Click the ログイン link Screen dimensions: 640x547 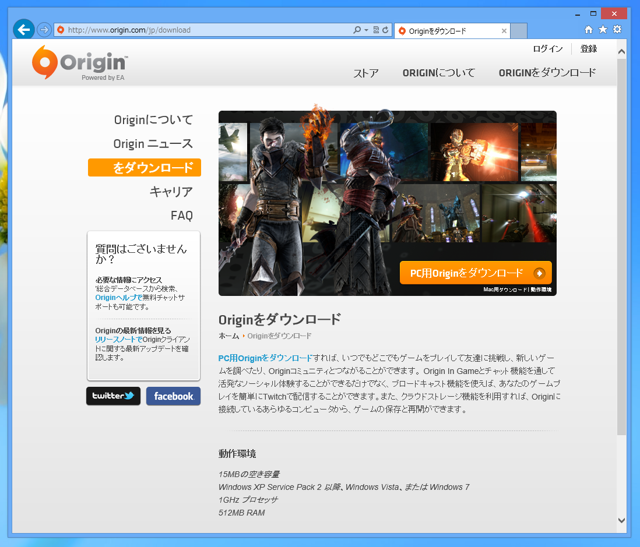547,49
